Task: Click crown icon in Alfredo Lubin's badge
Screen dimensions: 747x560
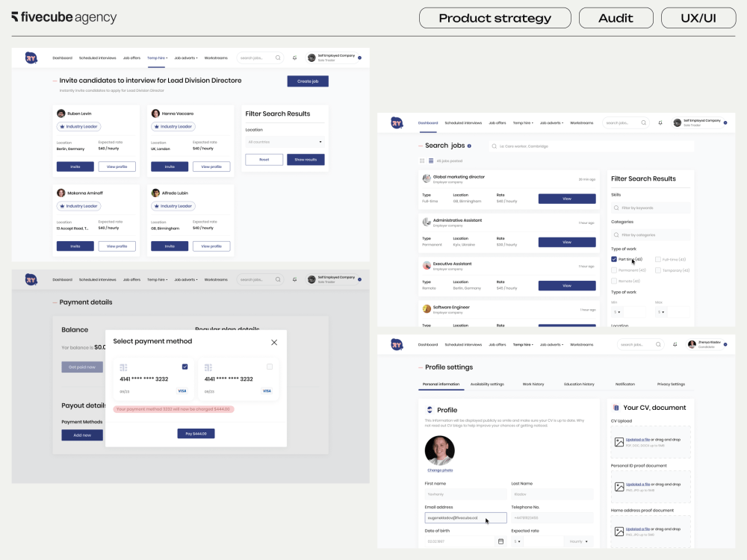Action: [157, 206]
